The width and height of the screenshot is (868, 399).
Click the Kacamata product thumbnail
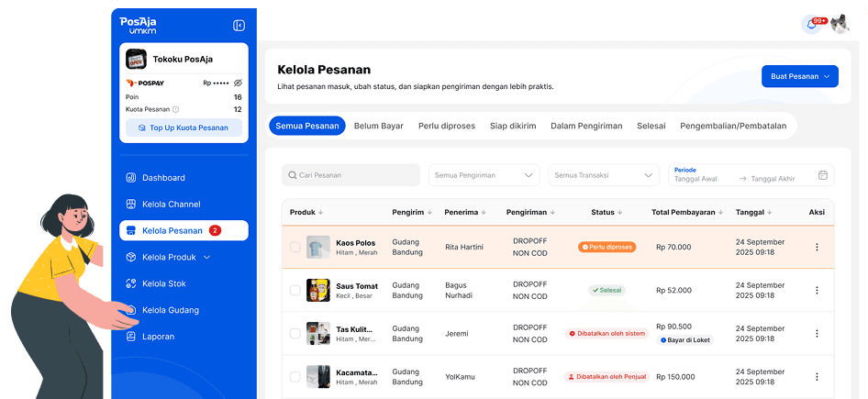click(318, 377)
